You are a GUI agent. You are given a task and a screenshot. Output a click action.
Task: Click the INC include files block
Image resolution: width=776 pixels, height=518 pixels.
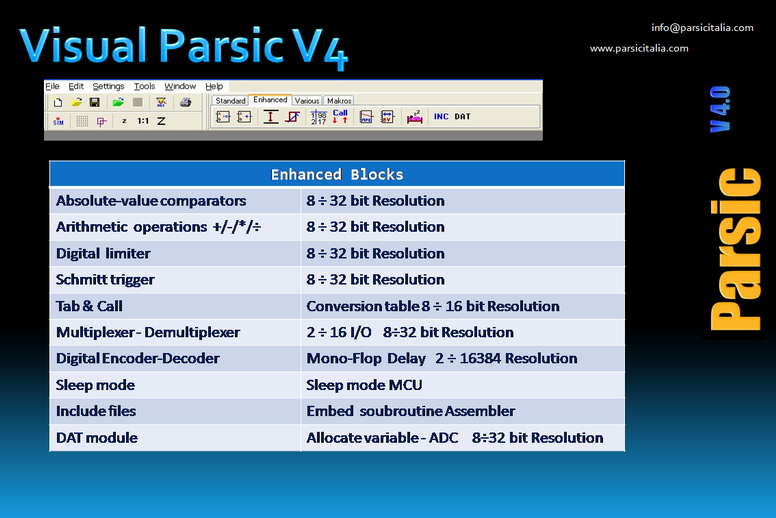click(440, 117)
